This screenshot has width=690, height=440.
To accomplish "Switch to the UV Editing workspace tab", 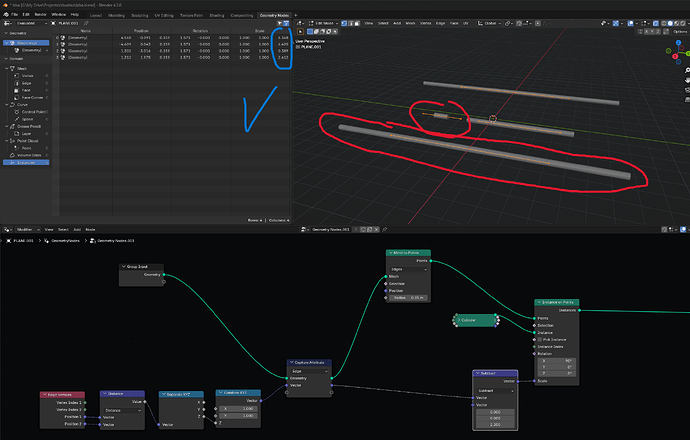I will [x=164, y=15].
